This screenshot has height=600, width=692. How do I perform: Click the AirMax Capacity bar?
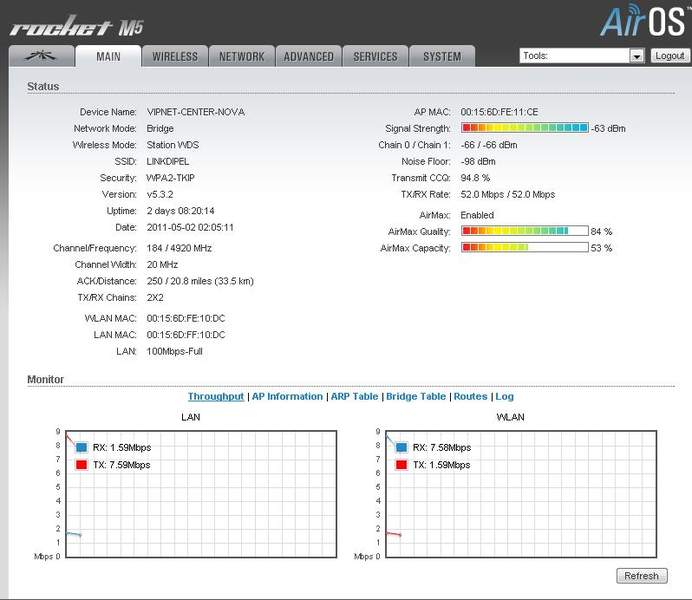pyautogui.click(x=525, y=247)
